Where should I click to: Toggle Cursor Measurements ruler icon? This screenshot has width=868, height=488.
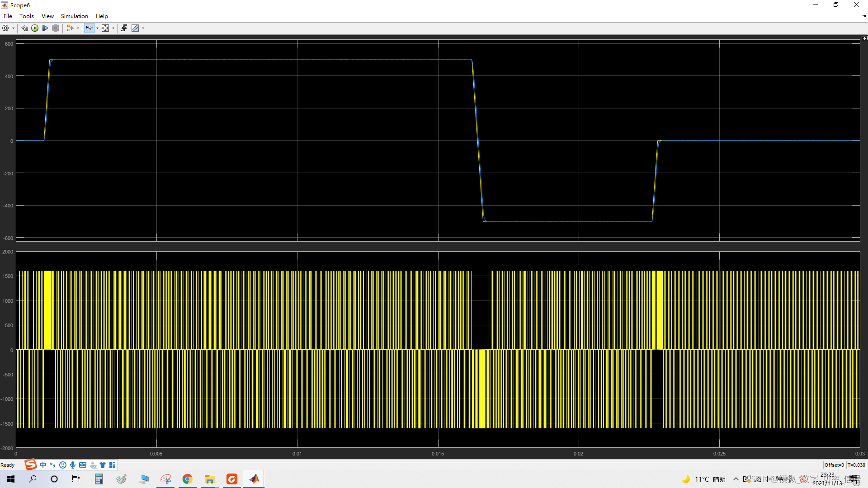click(x=135, y=28)
